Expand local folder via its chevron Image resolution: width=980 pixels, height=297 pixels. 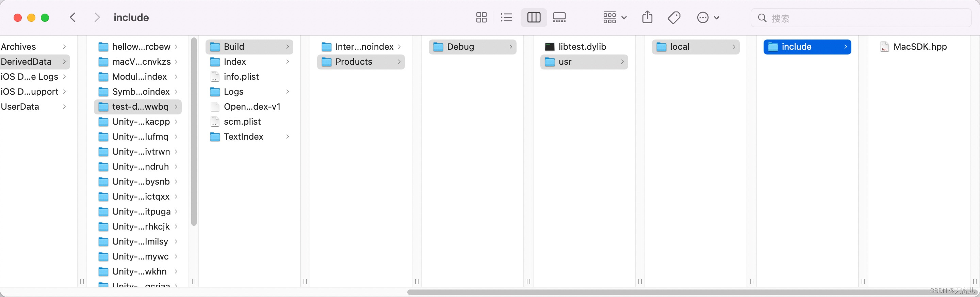click(x=734, y=46)
